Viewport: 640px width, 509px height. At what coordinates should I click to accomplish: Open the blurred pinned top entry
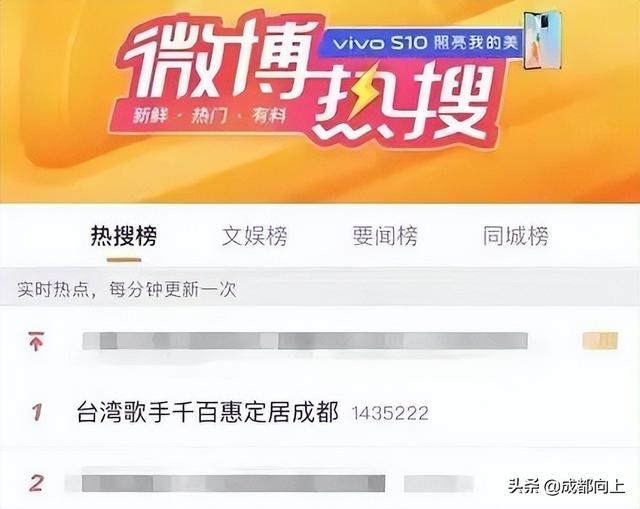click(305, 341)
